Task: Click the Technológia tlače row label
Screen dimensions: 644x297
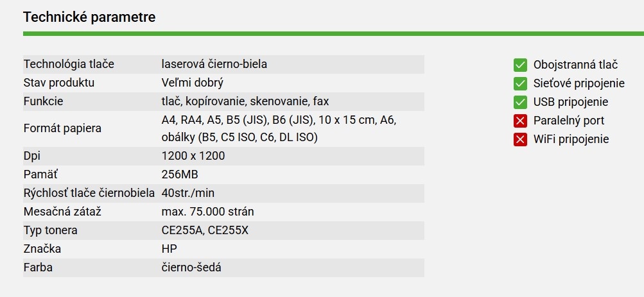Action: [69, 64]
